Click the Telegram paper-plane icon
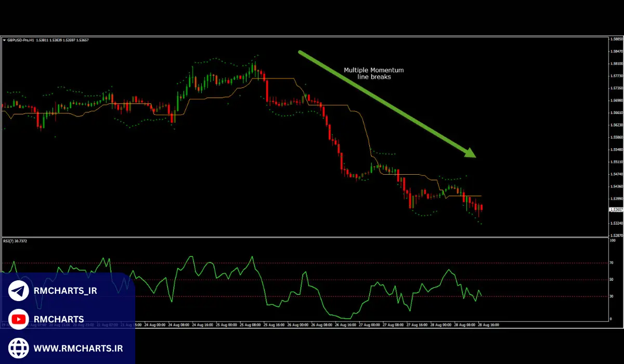 [x=19, y=291]
